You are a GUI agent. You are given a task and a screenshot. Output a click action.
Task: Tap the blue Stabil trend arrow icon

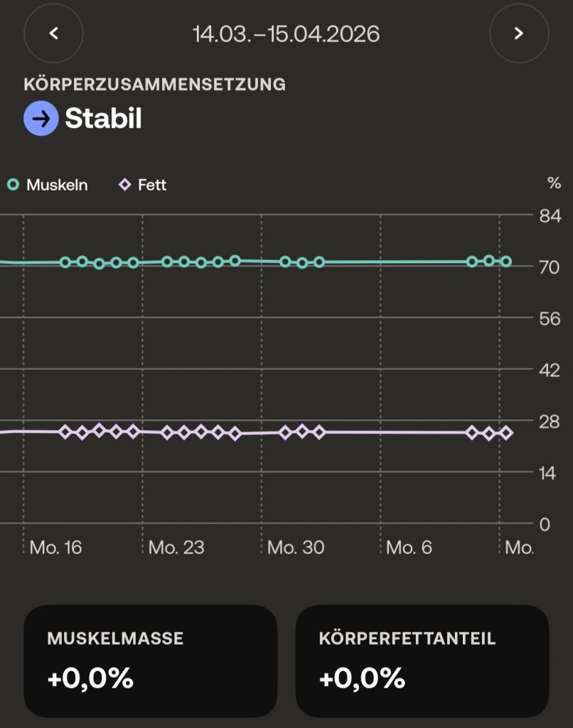[41, 119]
